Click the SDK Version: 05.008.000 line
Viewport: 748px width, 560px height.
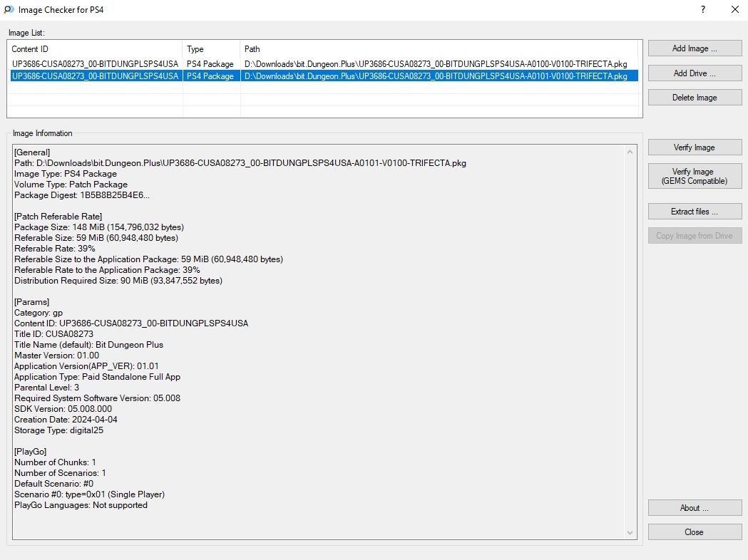63,409
